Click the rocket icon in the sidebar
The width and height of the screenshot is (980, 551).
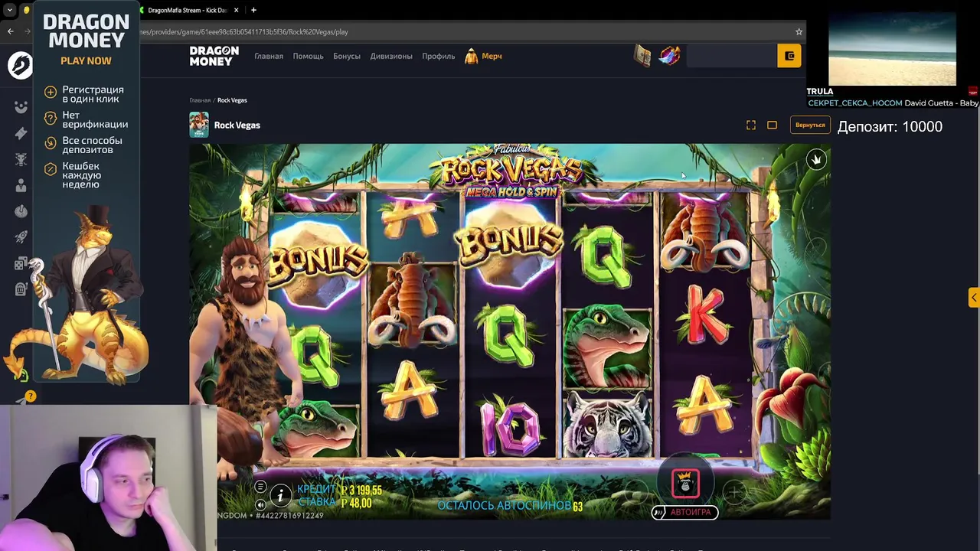pyautogui.click(x=21, y=237)
